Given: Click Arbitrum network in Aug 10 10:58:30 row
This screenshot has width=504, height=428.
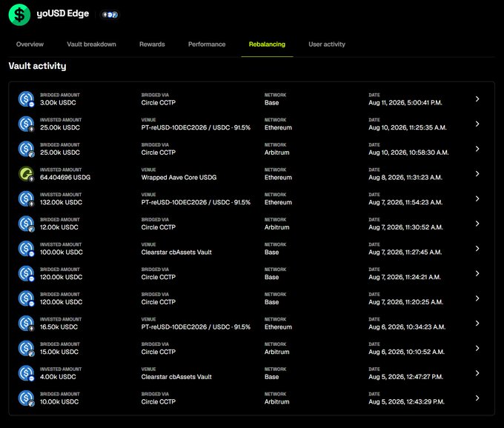Looking at the screenshot, I should pyautogui.click(x=276, y=153).
